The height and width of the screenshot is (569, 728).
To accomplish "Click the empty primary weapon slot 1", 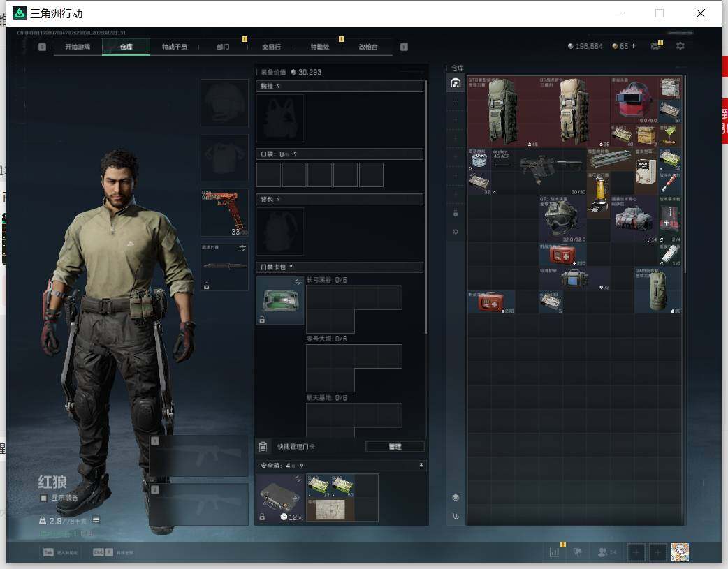I will [x=198, y=456].
